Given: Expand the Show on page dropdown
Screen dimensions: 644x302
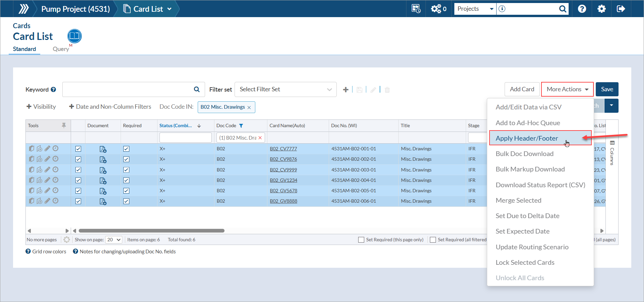Looking at the screenshot, I should [114, 240].
